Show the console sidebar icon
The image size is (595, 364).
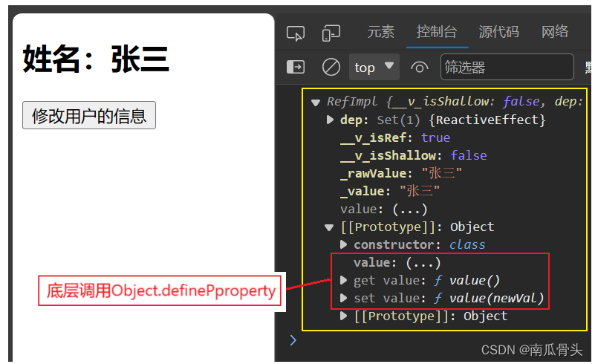tap(295, 67)
